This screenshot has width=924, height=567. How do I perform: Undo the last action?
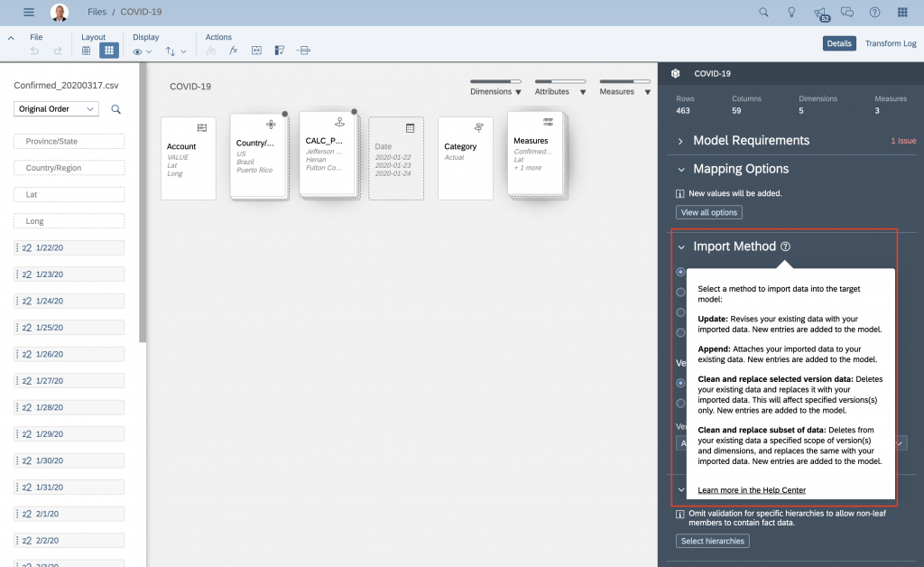35,51
